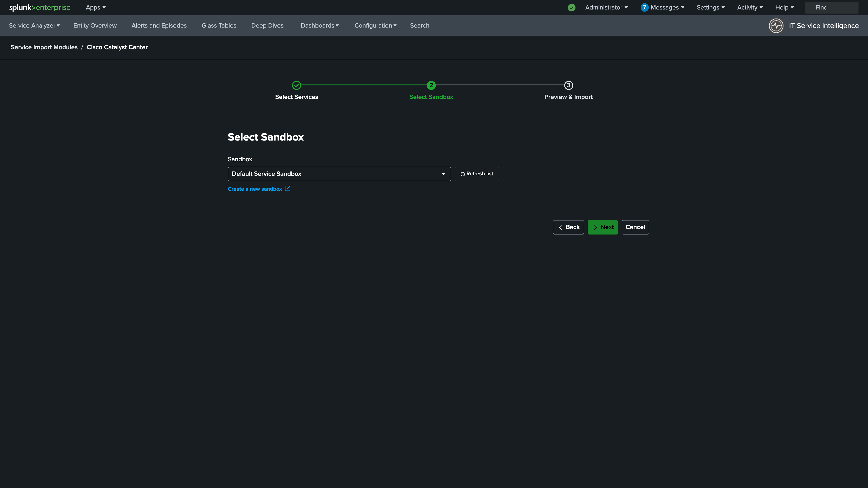Image resolution: width=868 pixels, height=488 pixels.
Task: Open the Help dropdown
Action: (x=784, y=7)
